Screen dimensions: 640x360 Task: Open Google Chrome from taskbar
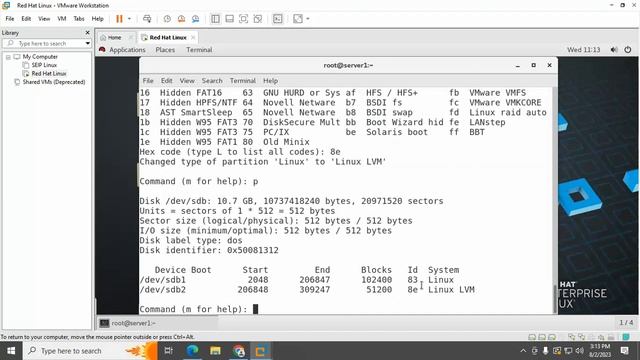click(x=239, y=351)
